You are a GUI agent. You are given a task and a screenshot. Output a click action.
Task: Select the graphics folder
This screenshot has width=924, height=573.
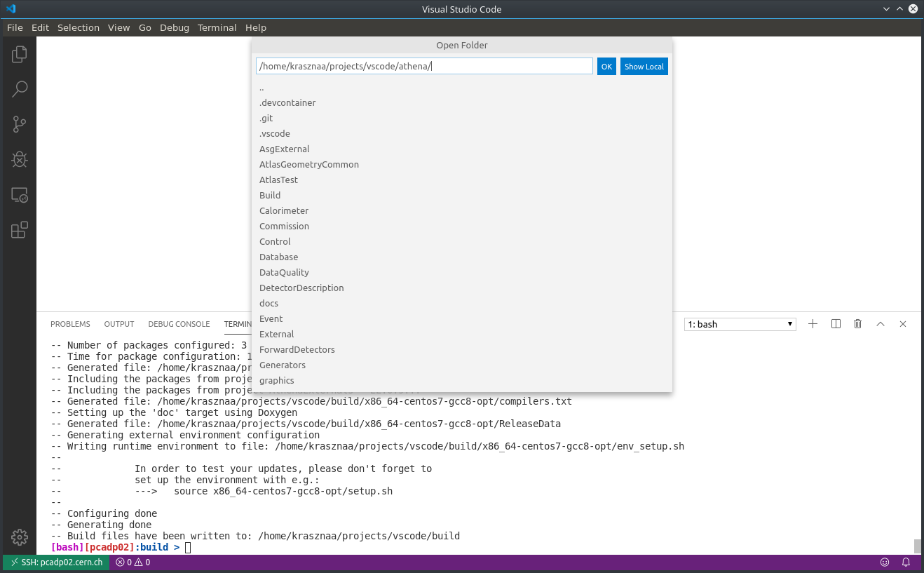click(462, 381)
